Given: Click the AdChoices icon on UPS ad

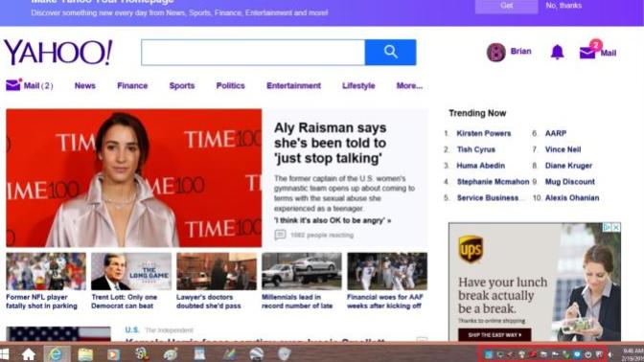Looking at the screenshot, I should [x=607, y=227].
